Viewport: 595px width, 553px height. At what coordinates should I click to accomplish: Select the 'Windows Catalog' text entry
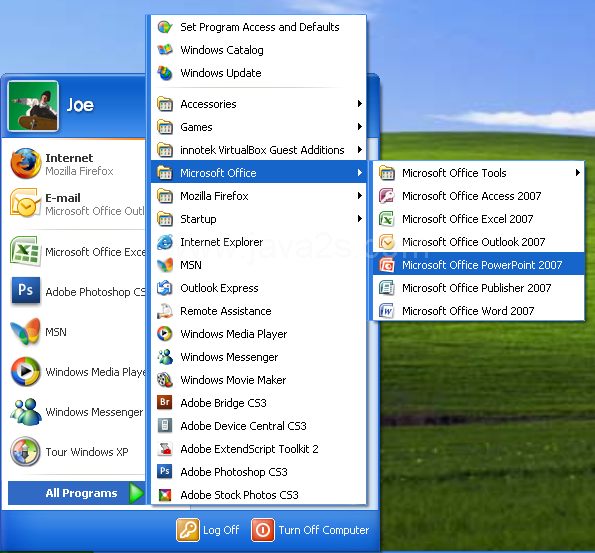(x=222, y=50)
